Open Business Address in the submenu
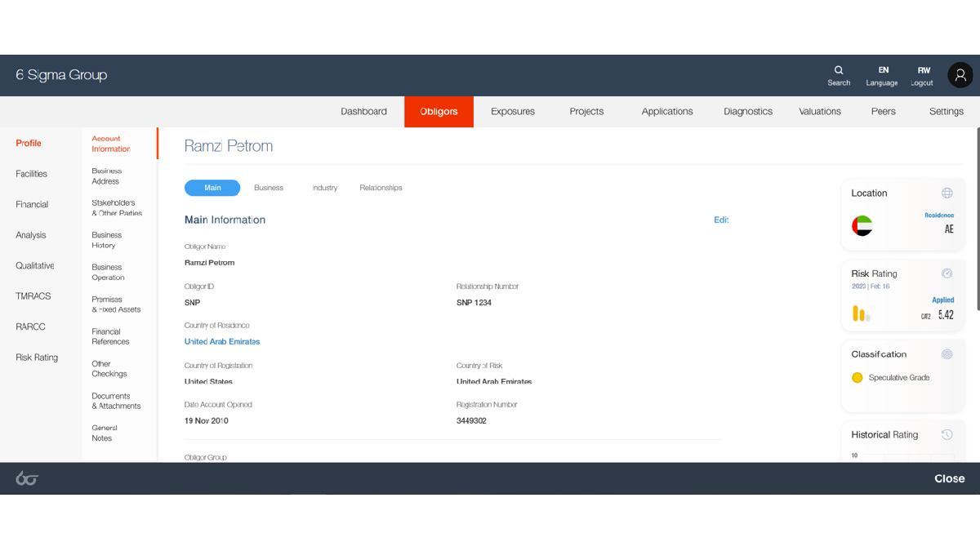The image size is (980, 551). (x=106, y=176)
